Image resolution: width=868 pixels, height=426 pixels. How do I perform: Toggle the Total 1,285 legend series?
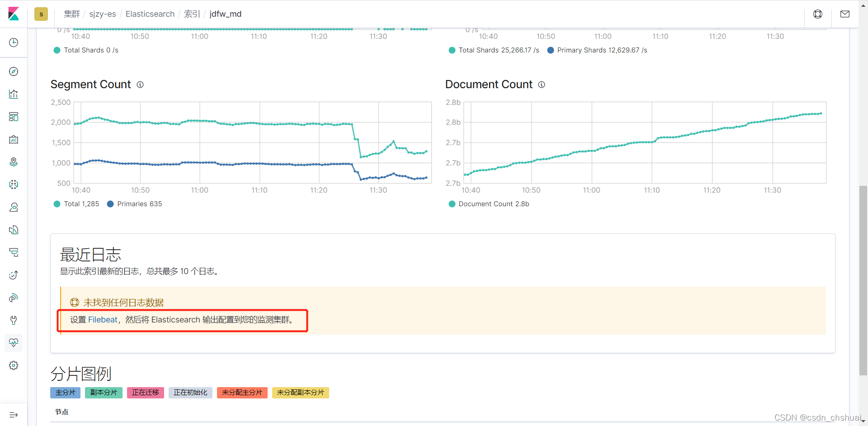pos(76,204)
